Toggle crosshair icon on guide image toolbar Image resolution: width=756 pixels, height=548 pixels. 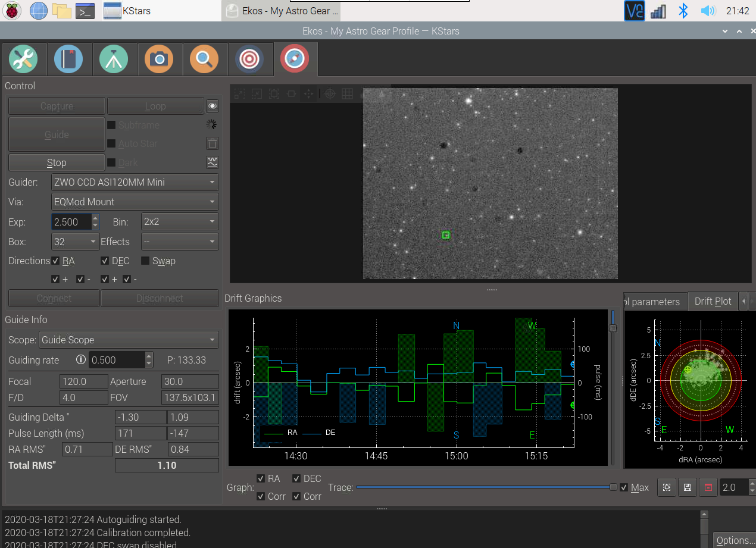pyautogui.click(x=330, y=93)
